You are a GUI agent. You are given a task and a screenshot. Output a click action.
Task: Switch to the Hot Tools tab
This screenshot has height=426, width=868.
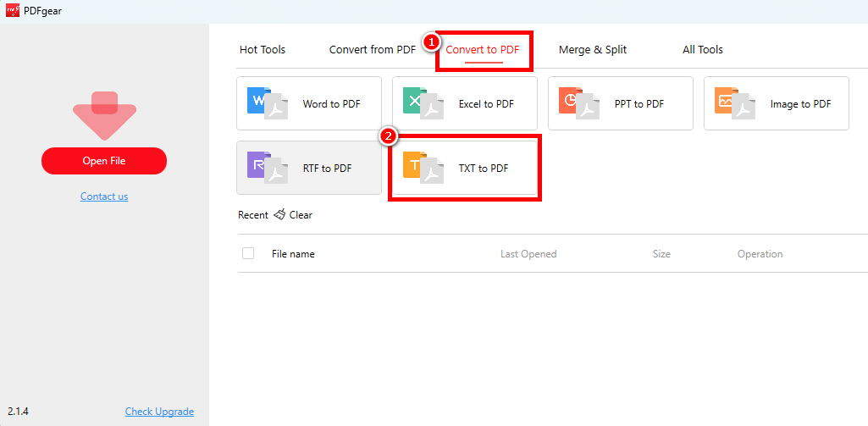coord(263,50)
